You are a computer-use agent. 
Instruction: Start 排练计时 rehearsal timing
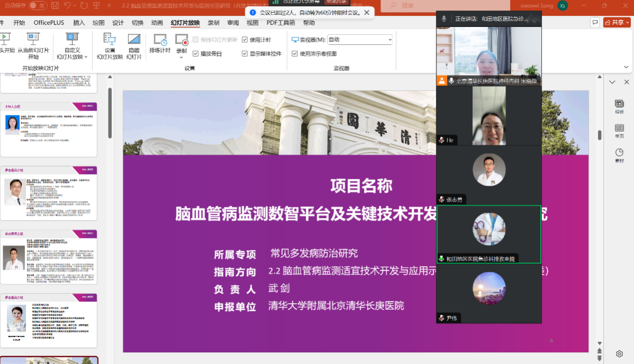pyautogui.click(x=159, y=40)
